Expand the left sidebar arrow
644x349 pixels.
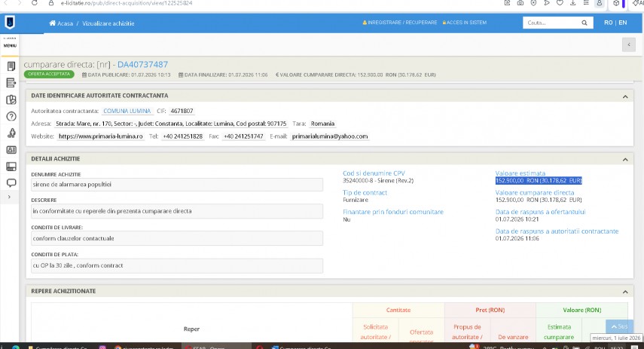[10, 197]
